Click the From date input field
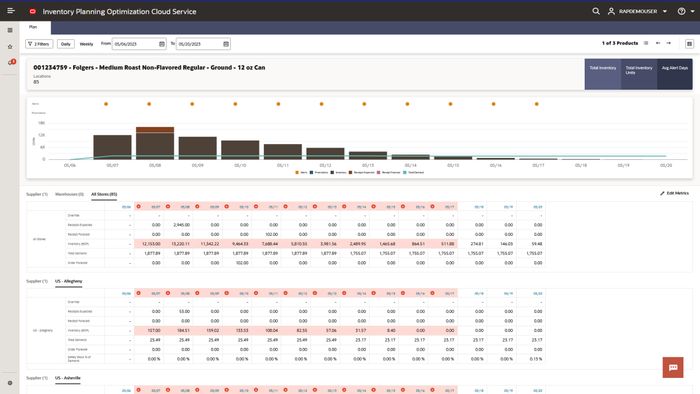 point(139,44)
